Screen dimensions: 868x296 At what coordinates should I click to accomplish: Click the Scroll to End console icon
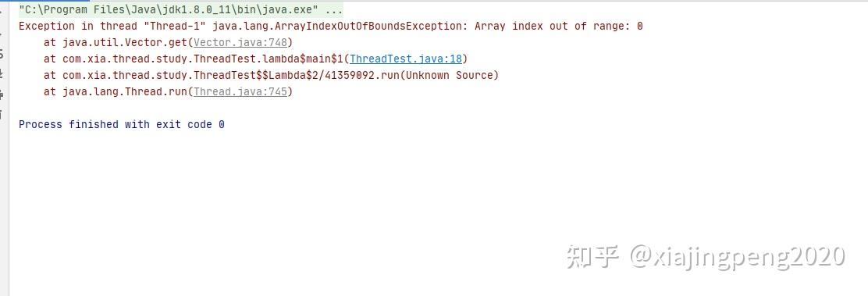tap(2, 73)
